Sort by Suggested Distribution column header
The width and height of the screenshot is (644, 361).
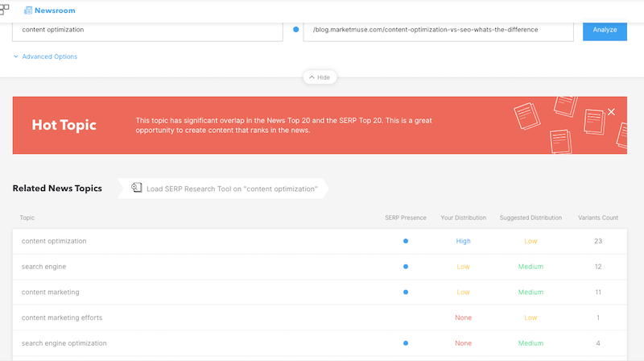(x=530, y=218)
